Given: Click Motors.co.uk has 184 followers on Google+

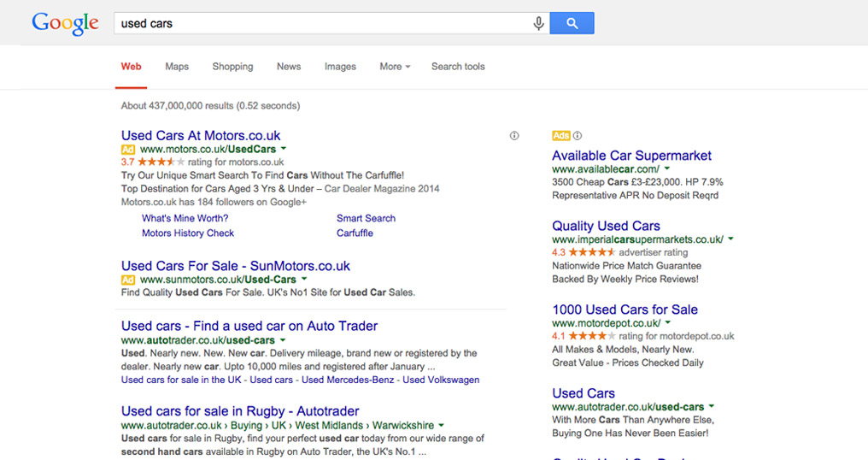Looking at the screenshot, I should (x=214, y=203).
